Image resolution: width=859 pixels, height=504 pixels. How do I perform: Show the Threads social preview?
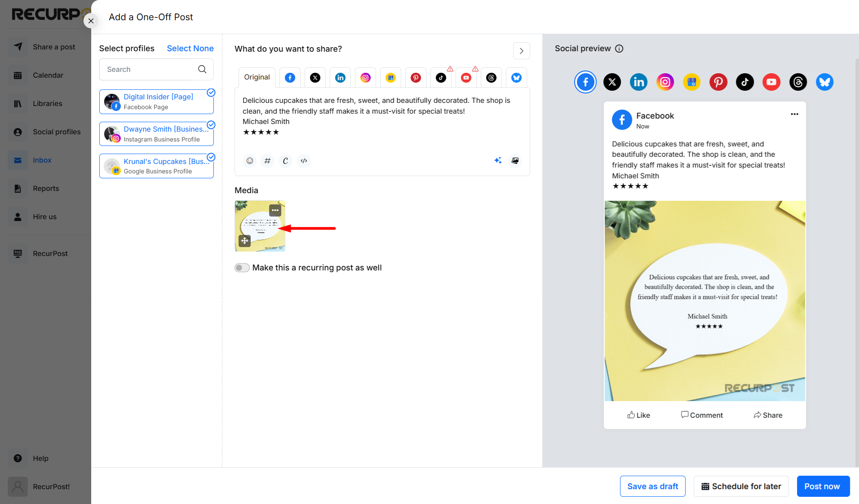[798, 82]
